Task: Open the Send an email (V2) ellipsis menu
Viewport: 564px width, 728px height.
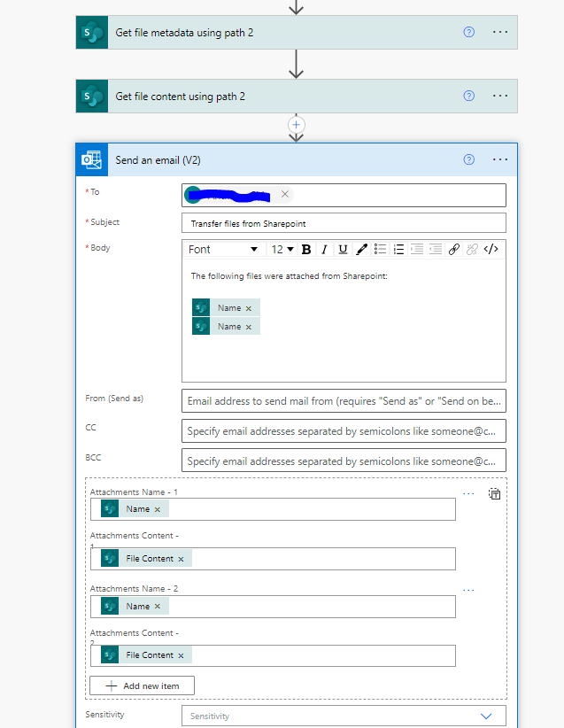Action: pyautogui.click(x=500, y=160)
